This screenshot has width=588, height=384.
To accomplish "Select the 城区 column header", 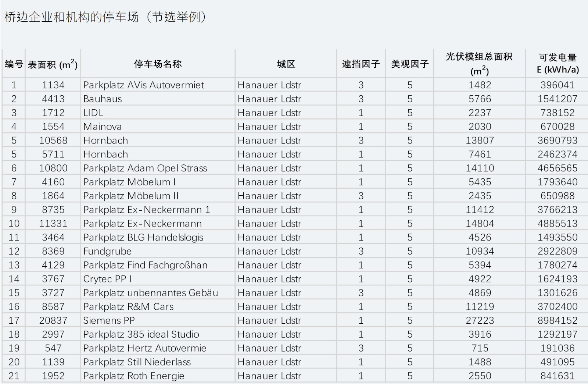I will [x=286, y=64].
